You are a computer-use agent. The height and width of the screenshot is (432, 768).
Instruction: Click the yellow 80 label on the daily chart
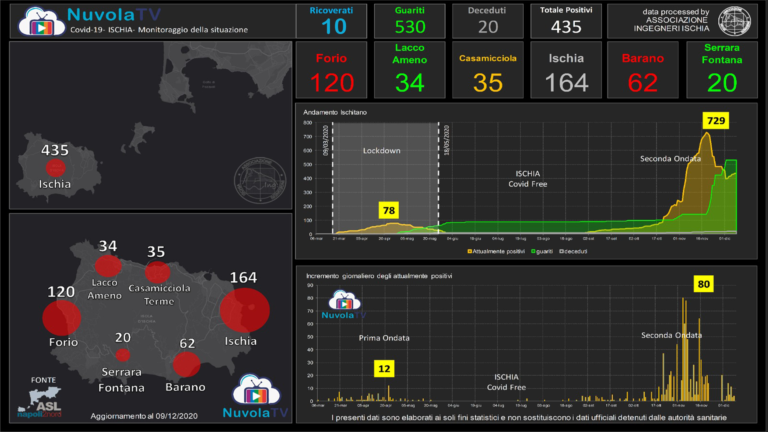pyautogui.click(x=703, y=283)
